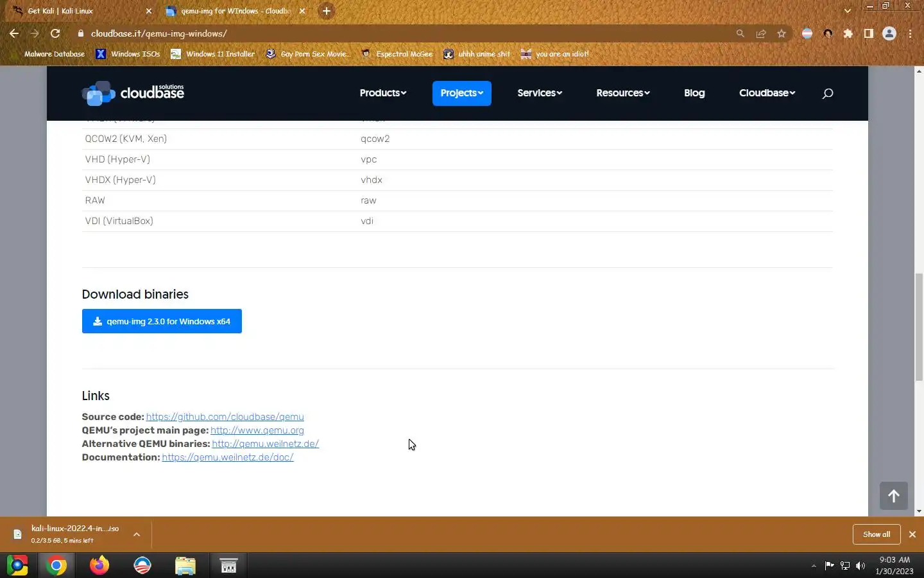Open the Chrome profile avatar
This screenshot has width=924, height=578.
[889, 33]
